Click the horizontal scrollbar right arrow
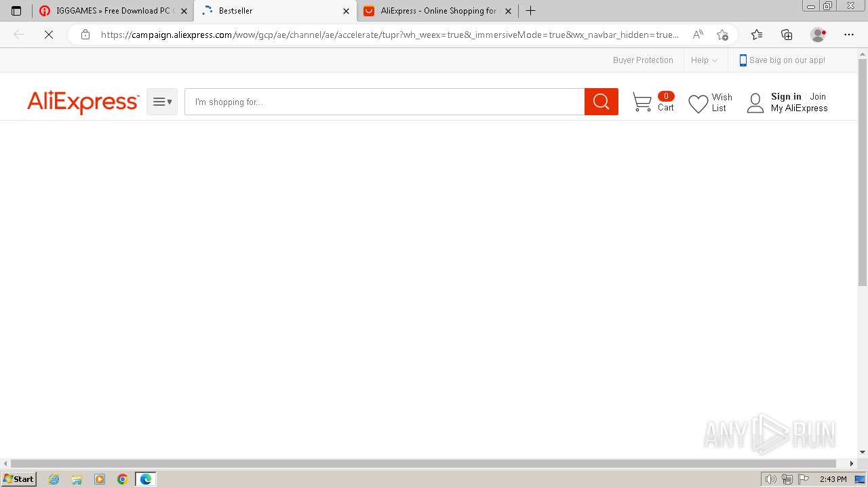868x488 pixels. tap(852, 464)
